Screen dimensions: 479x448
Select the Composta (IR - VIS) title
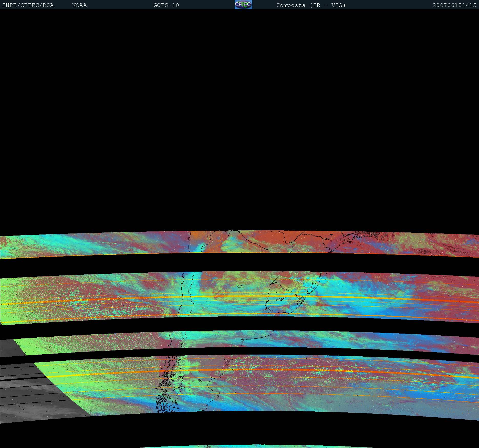(x=311, y=5)
